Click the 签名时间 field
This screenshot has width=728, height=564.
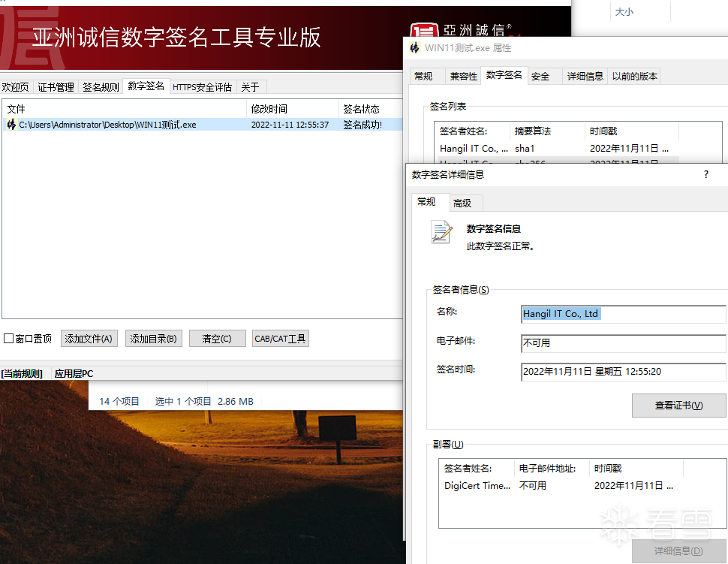point(624,372)
